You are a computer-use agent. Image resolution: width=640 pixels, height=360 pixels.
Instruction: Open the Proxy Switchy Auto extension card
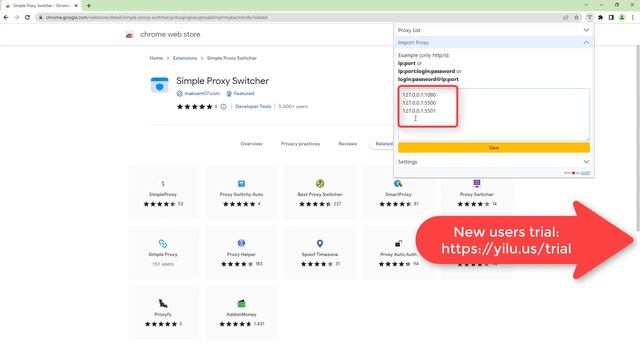(241, 193)
